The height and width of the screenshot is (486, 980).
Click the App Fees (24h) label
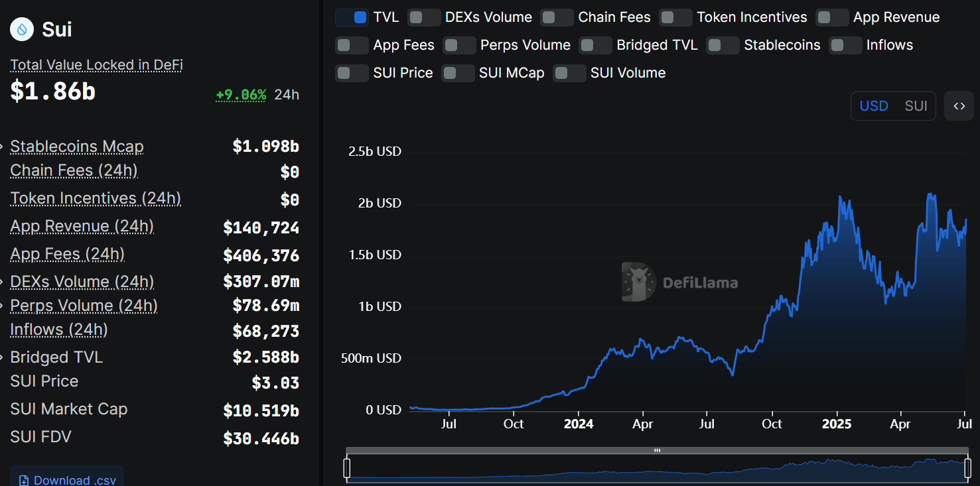click(x=67, y=254)
